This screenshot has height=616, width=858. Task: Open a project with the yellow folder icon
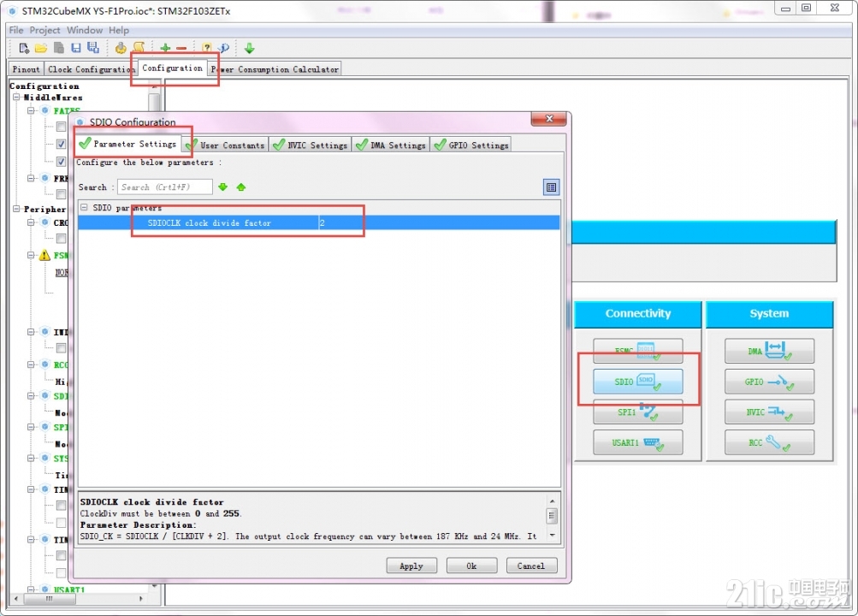click(x=41, y=48)
